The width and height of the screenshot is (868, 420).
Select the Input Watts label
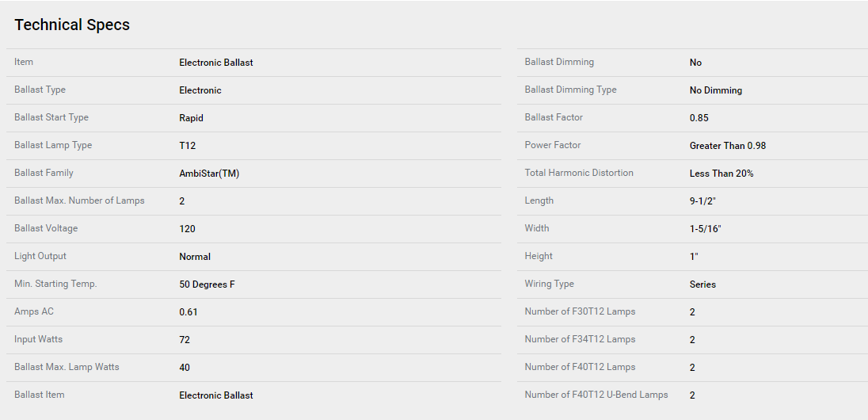click(x=39, y=339)
